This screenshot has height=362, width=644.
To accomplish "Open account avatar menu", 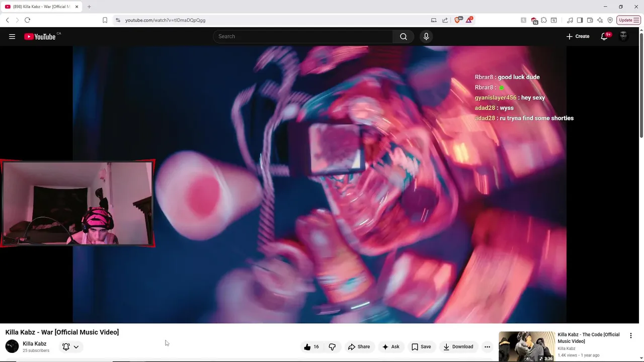I will (623, 36).
